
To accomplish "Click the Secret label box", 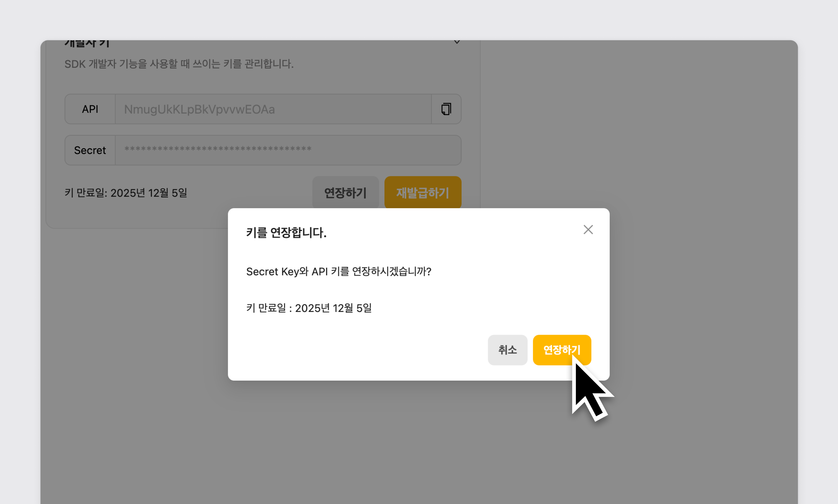I will point(90,150).
